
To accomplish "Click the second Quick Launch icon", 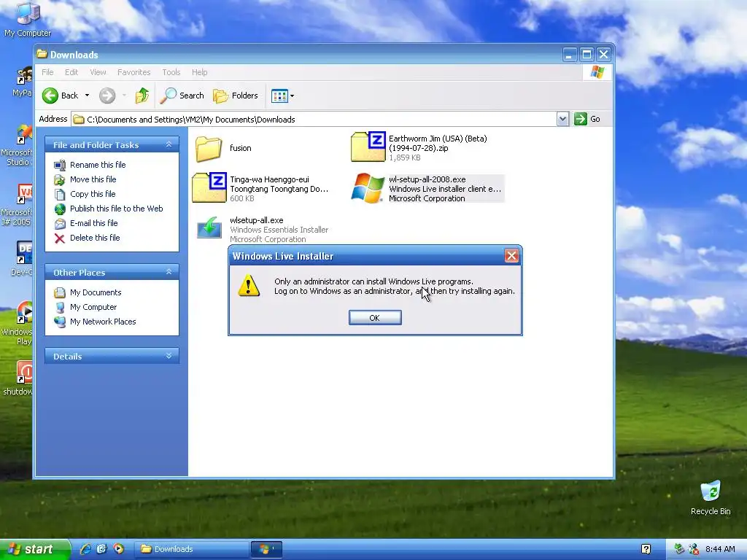I will [x=101, y=549].
